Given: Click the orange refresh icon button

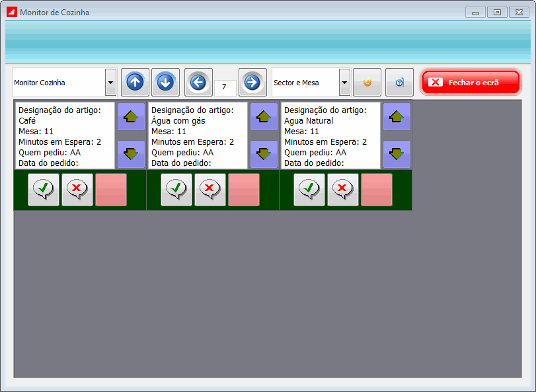Looking at the screenshot, I should coord(367,83).
